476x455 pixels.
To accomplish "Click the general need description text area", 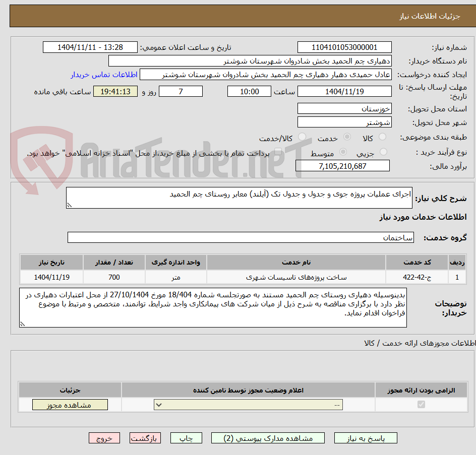I will [x=239, y=198].
